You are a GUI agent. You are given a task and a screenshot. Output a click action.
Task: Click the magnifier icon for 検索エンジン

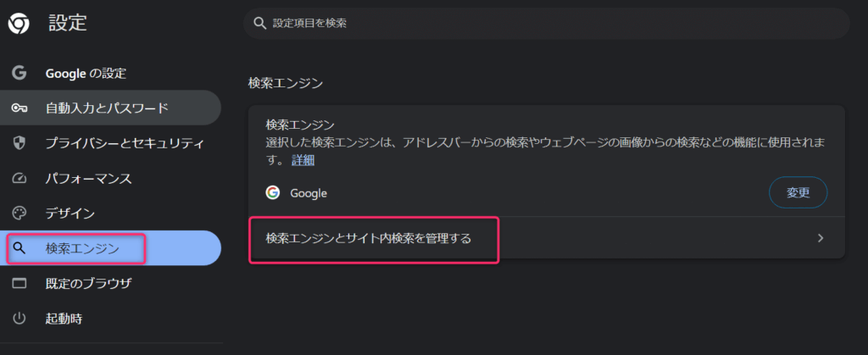pos(19,248)
